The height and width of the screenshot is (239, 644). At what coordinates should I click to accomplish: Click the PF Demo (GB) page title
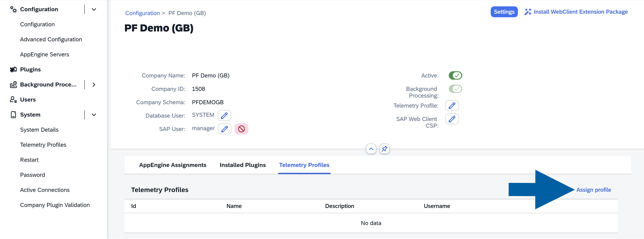tap(159, 28)
